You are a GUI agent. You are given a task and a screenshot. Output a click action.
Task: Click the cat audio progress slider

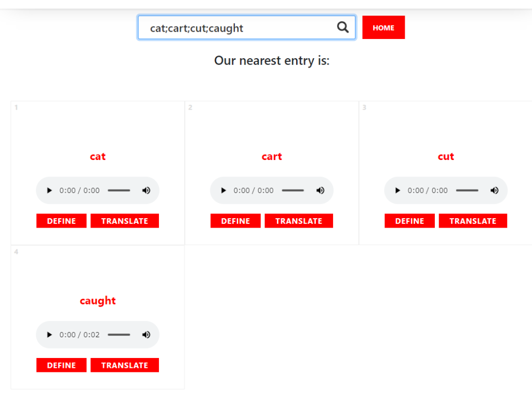[x=119, y=190]
